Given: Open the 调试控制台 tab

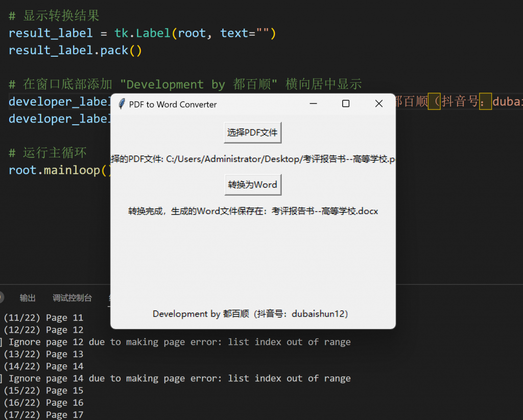Looking at the screenshot, I should 72,298.
